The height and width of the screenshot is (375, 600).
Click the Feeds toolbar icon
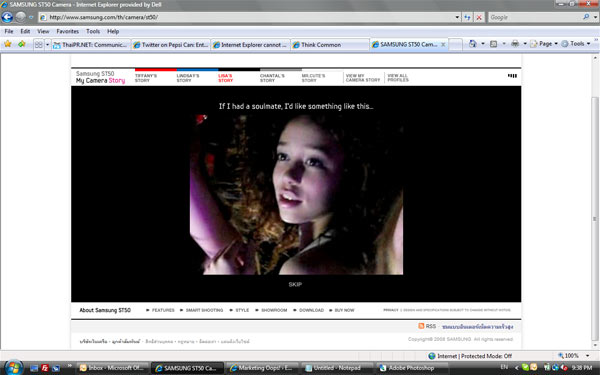pyautogui.click(x=494, y=44)
